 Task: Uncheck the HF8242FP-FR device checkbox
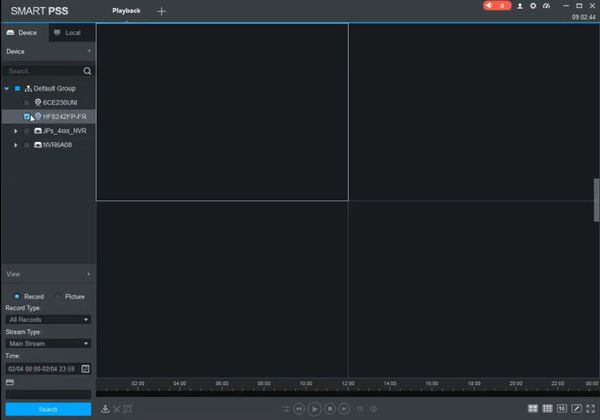(x=26, y=116)
